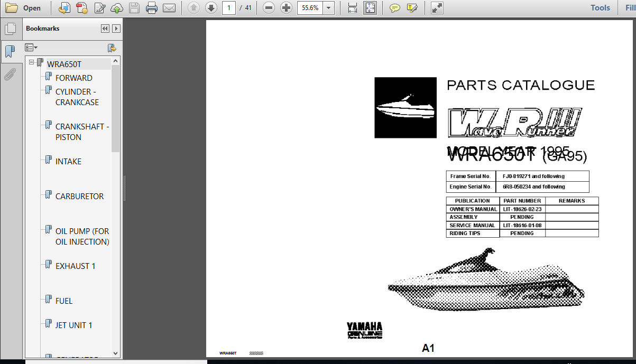The image size is (636, 364).
Task: Click the upload to cloud icon
Action: pyautogui.click(x=116, y=8)
